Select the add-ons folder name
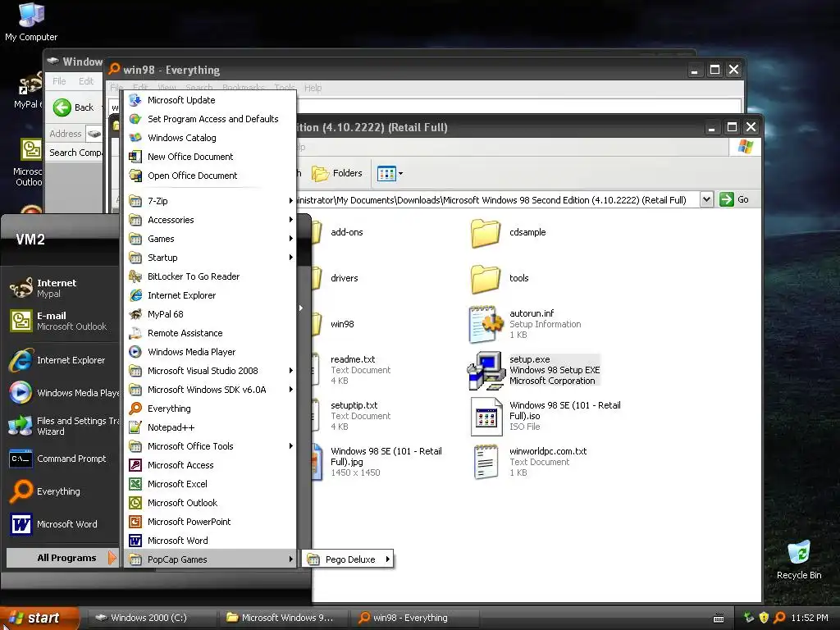The height and width of the screenshot is (630, 840). (x=347, y=232)
